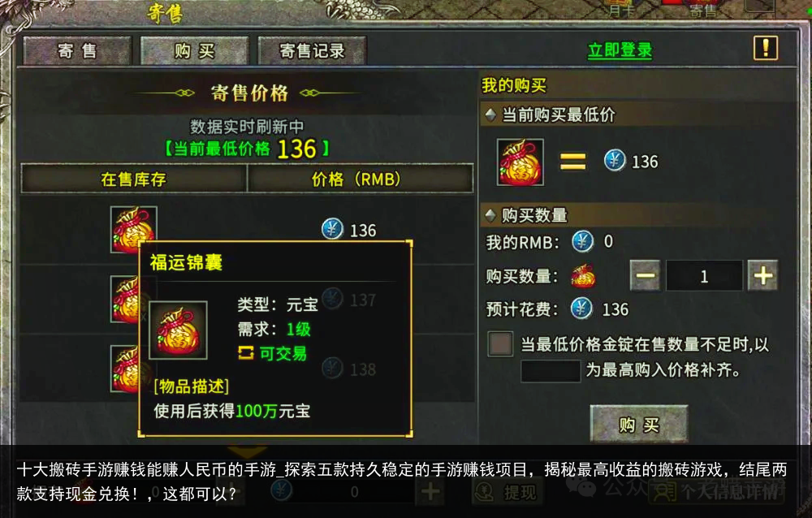Click the lucky bag icon in 当前购买最低价

tap(520, 162)
